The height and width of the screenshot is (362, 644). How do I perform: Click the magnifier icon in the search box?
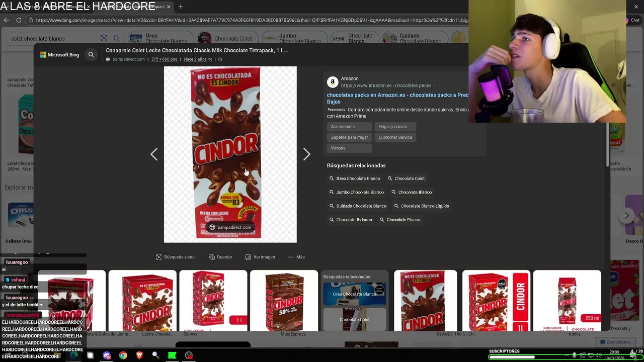click(x=116, y=39)
